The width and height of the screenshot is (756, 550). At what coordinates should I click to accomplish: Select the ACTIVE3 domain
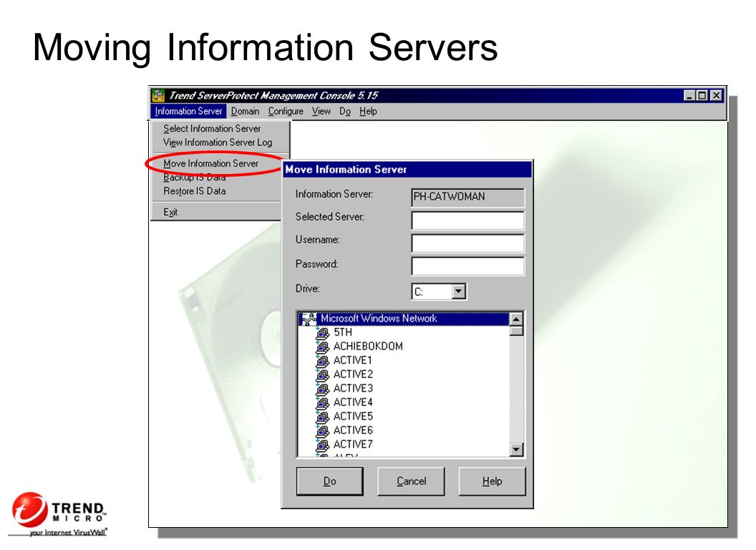[x=353, y=389]
